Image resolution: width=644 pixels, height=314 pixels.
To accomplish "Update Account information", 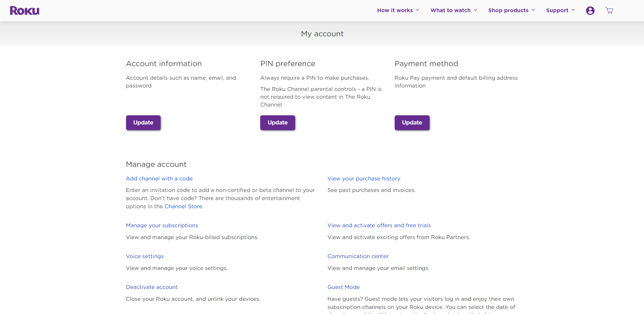I will 143,122.
